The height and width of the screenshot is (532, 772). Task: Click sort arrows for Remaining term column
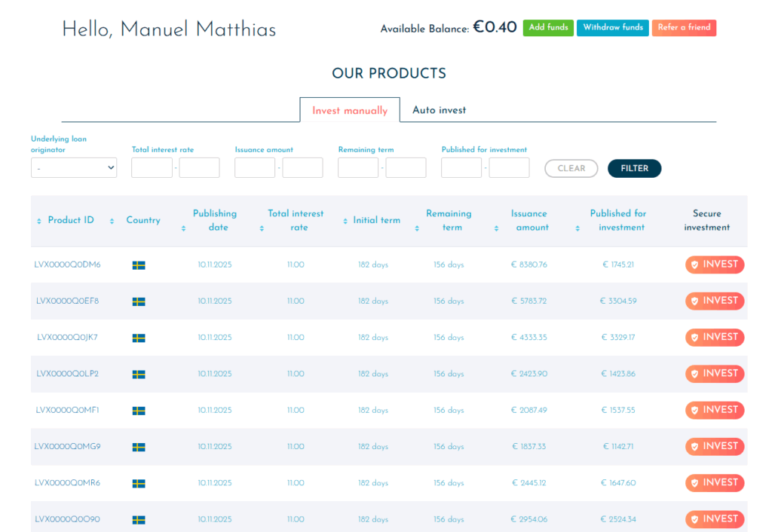pyautogui.click(x=417, y=228)
